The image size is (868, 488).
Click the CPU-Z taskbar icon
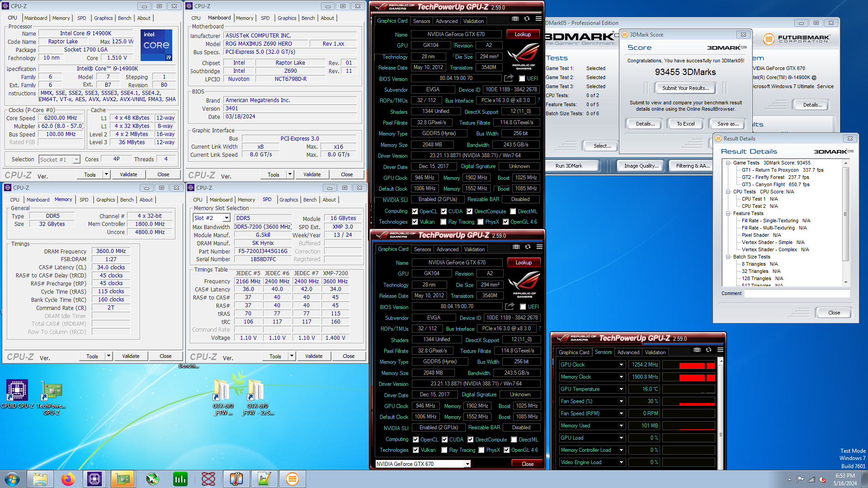click(94, 479)
